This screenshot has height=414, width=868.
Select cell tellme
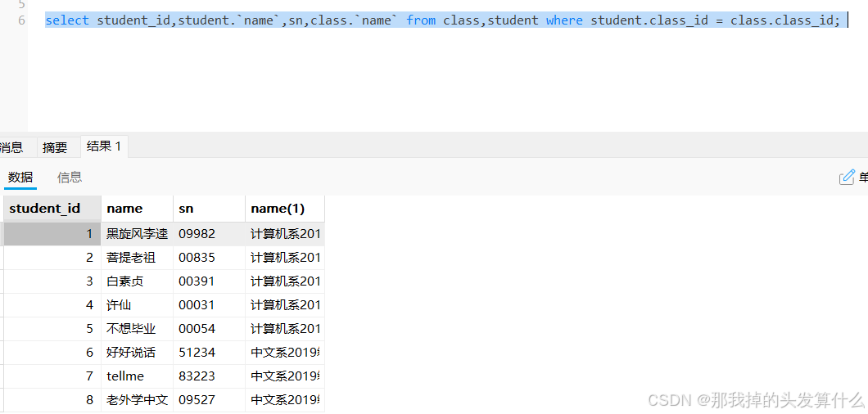click(x=138, y=376)
